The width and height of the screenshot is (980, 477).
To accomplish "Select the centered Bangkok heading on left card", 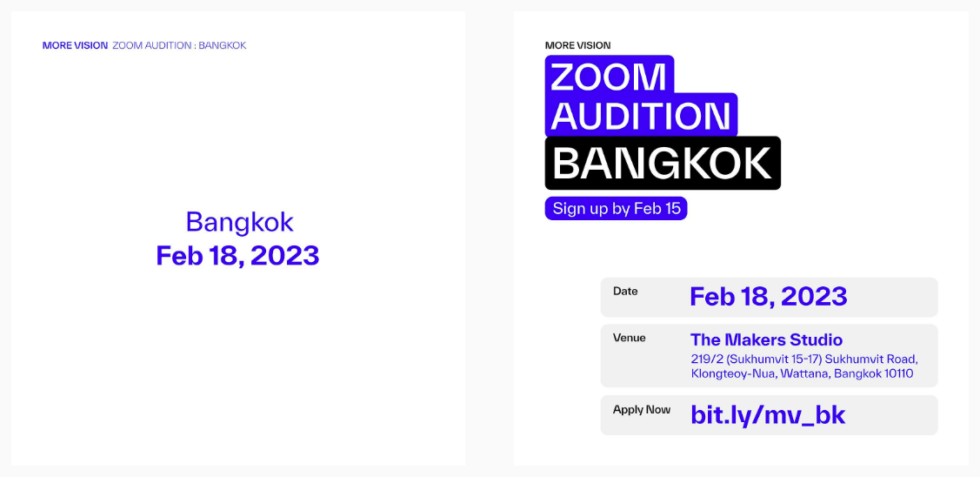I will [x=239, y=222].
